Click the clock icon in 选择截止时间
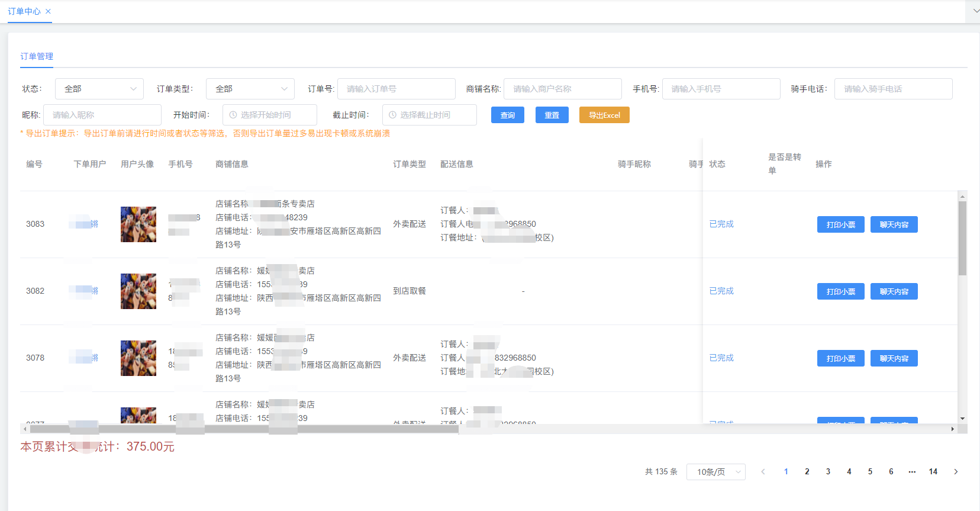This screenshot has height=511, width=980. (x=392, y=115)
